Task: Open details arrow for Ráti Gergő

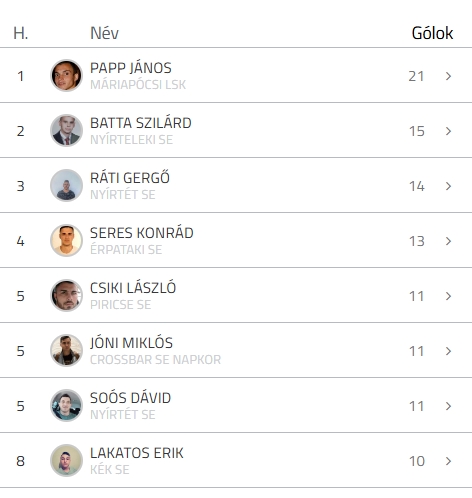Action: click(448, 186)
